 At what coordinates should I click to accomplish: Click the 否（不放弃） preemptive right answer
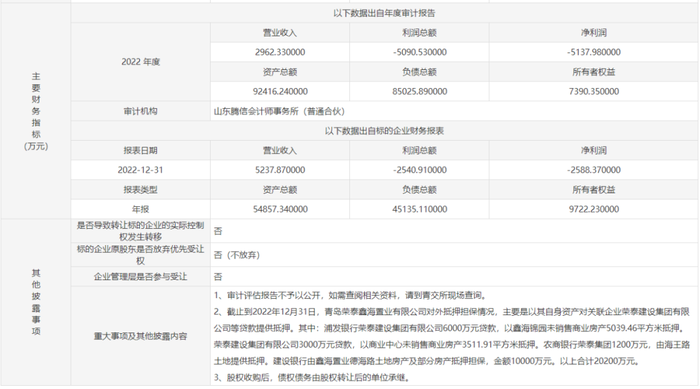pyautogui.click(x=237, y=255)
